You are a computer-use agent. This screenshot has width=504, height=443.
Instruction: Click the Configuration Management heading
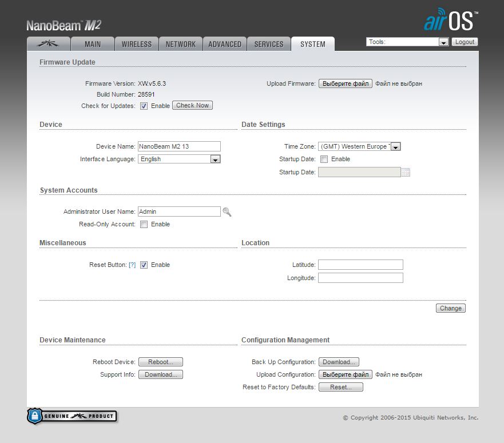pos(285,340)
